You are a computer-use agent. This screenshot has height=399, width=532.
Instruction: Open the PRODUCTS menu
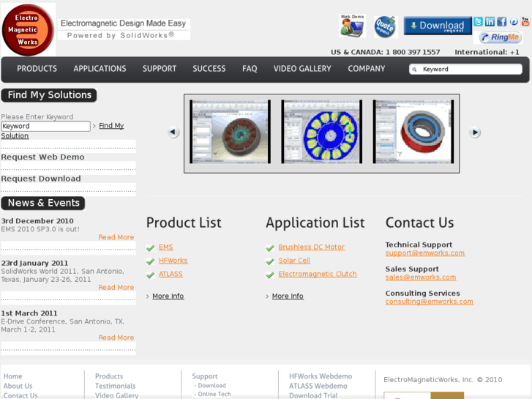pos(37,69)
